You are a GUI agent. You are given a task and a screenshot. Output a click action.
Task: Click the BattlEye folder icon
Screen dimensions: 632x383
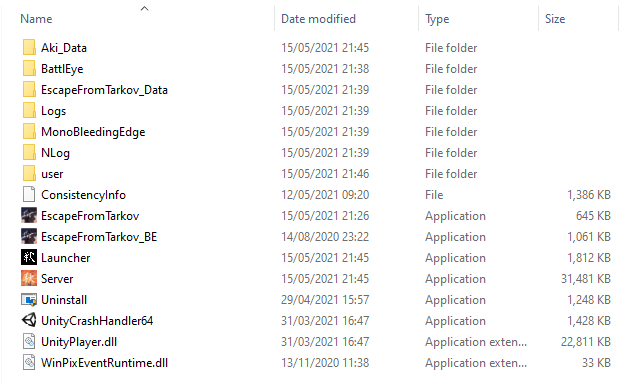pos(29,69)
